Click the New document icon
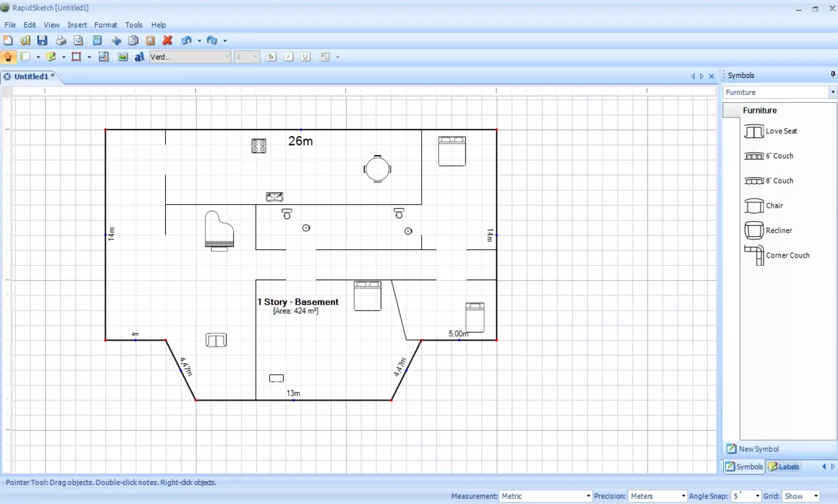 pyautogui.click(x=8, y=40)
